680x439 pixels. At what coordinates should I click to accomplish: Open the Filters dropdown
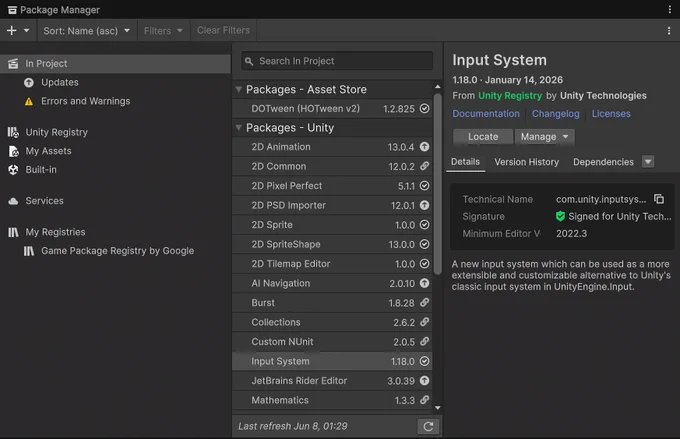[x=163, y=31]
